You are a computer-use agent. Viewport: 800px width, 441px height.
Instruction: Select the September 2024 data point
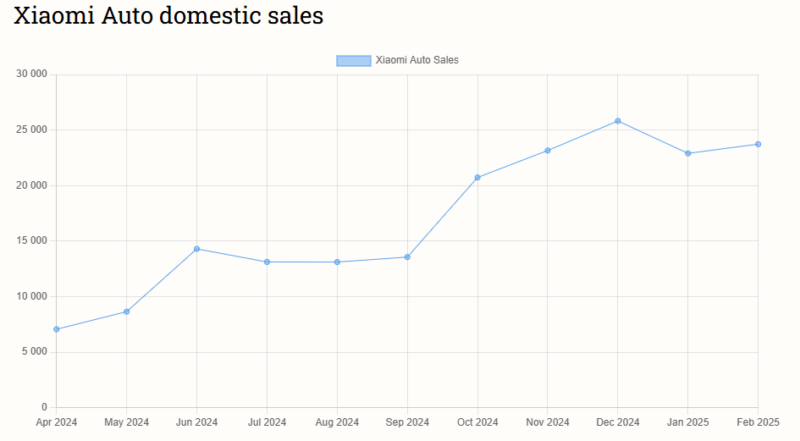click(407, 257)
